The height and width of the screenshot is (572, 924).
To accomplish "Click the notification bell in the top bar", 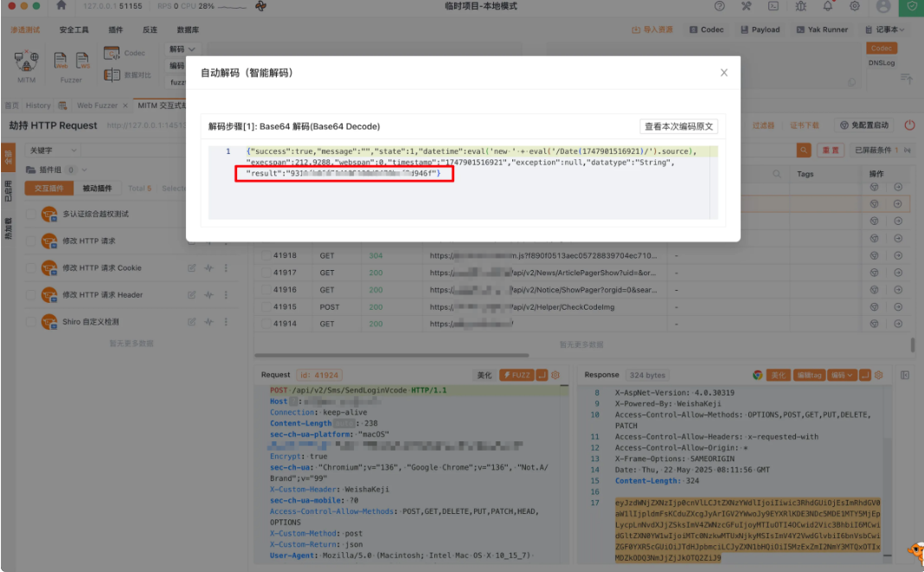I will pyautogui.click(x=828, y=8).
